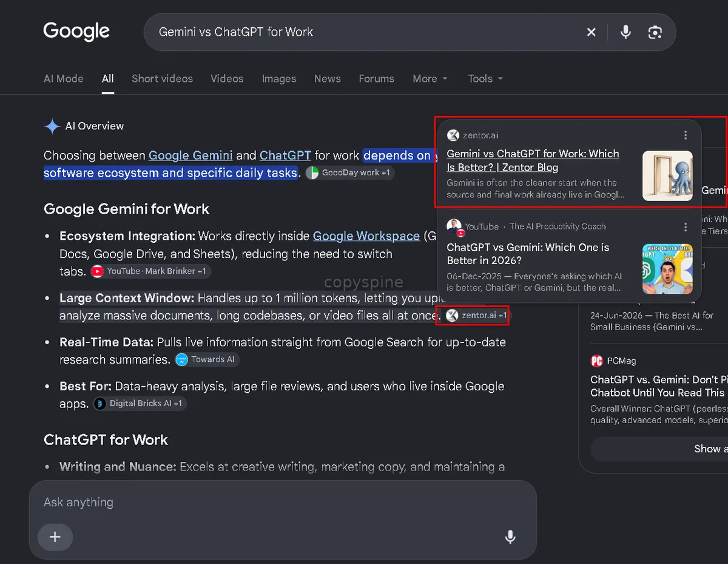Viewport: 728px width, 564px height.
Task: Click the Google logo
Action: [x=76, y=32]
